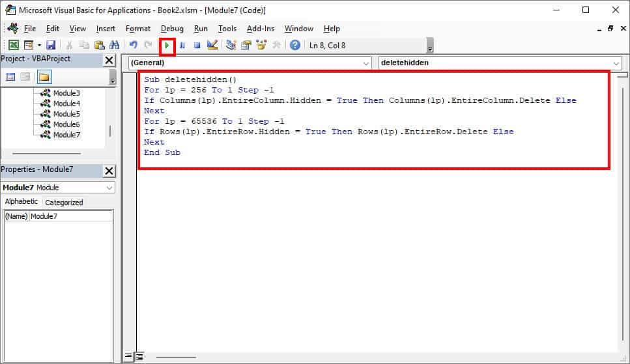Restore the inner code window

point(610,29)
